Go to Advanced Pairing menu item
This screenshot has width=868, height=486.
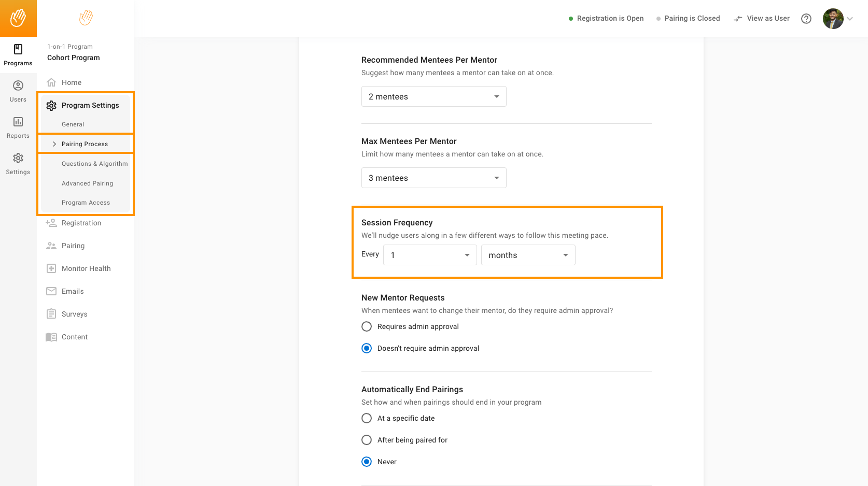pos(87,183)
